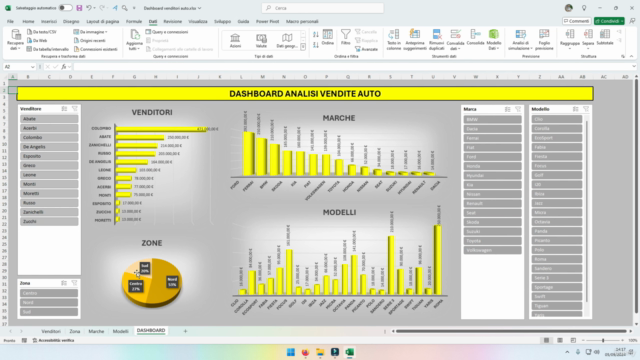Click Testo in colonne
The image size is (640, 360).
[394, 40]
